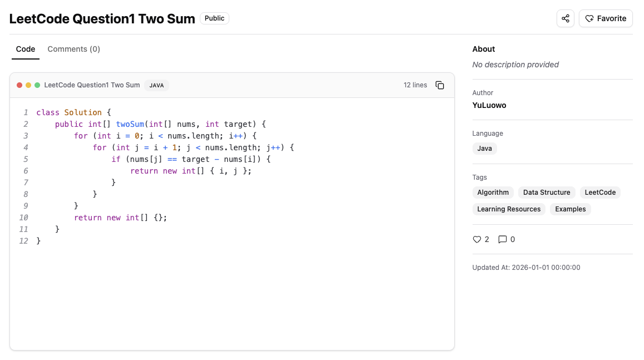Viewport: 644px width, 360px height.
Task: Click the green window dot
Action: tap(37, 85)
